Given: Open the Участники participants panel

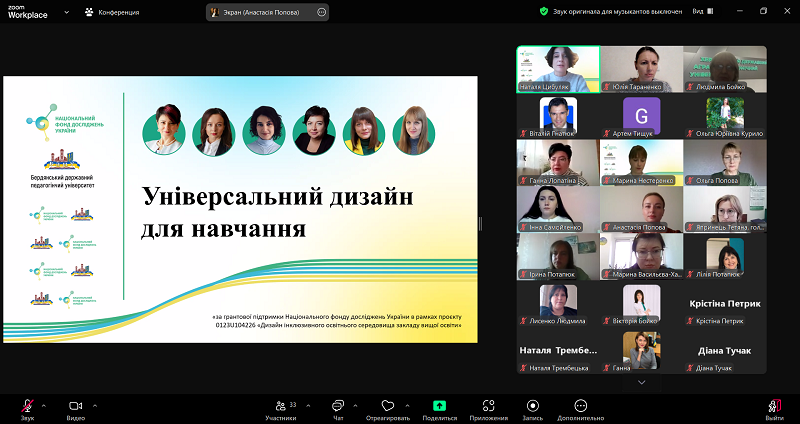Looking at the screenshot, I should coord(281,410).
